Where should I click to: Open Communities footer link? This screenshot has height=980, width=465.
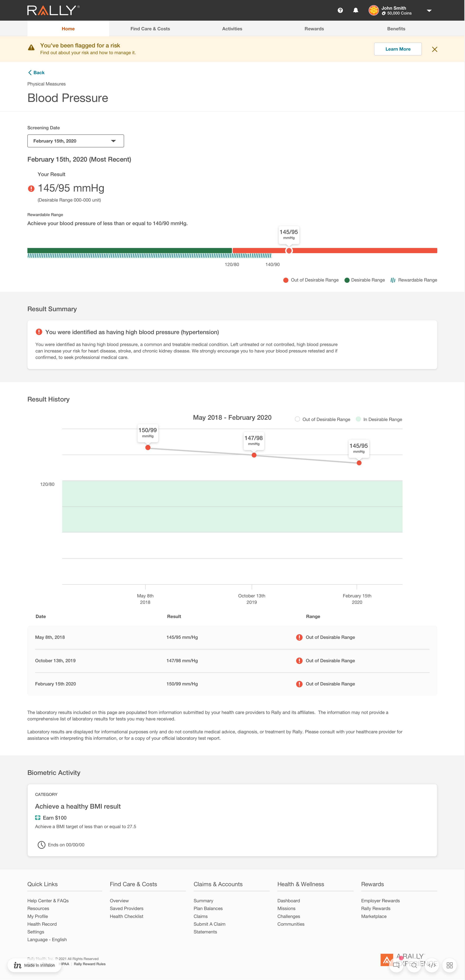pyautogui.click(x=291, y=924)
